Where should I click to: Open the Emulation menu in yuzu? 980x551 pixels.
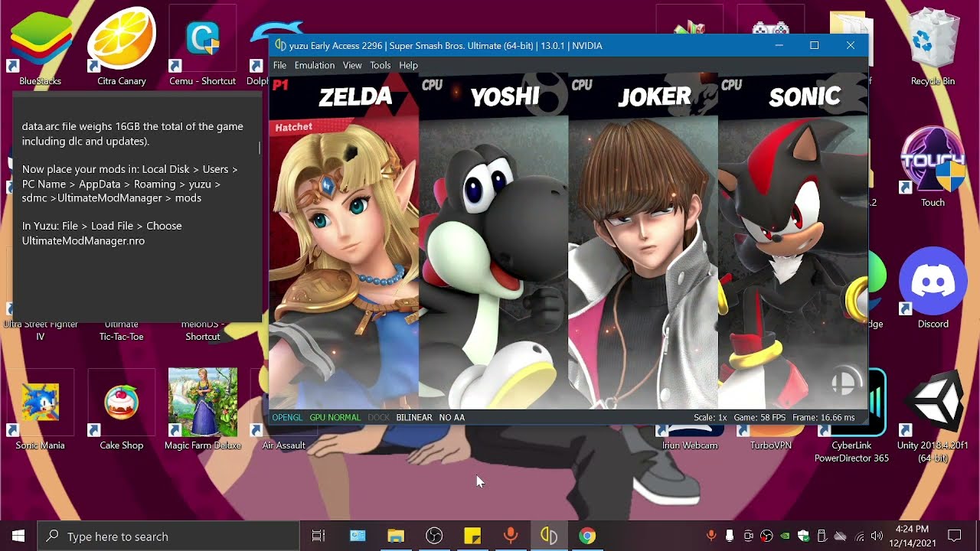point(315,66)
